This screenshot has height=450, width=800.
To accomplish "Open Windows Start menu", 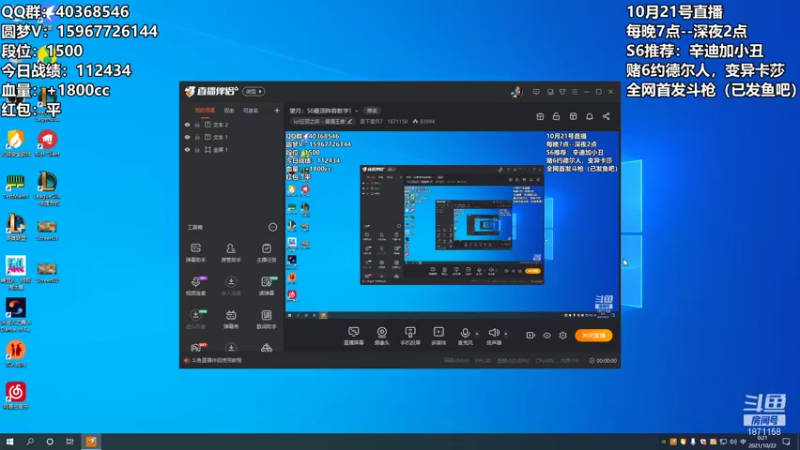I will pos(10,441).
